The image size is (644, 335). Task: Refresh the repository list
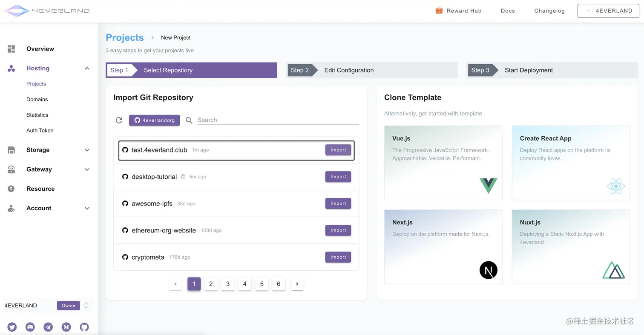[119, 120]
